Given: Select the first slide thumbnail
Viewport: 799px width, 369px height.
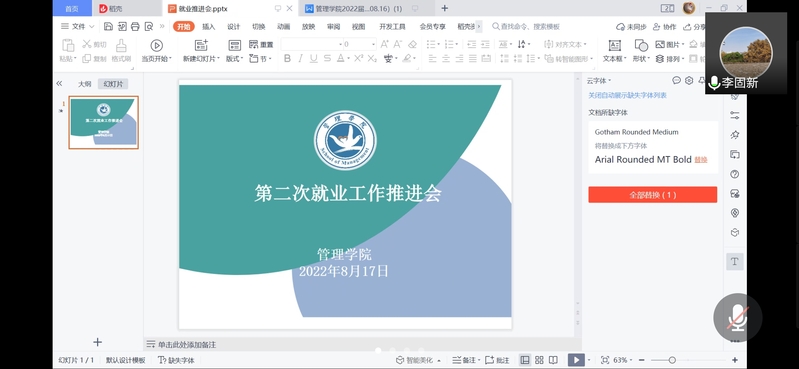Looking at the screenshot, I should 103,122.
